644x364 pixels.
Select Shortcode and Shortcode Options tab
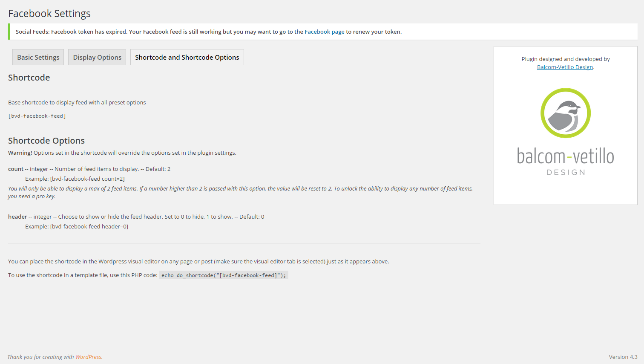pos(187,58)
